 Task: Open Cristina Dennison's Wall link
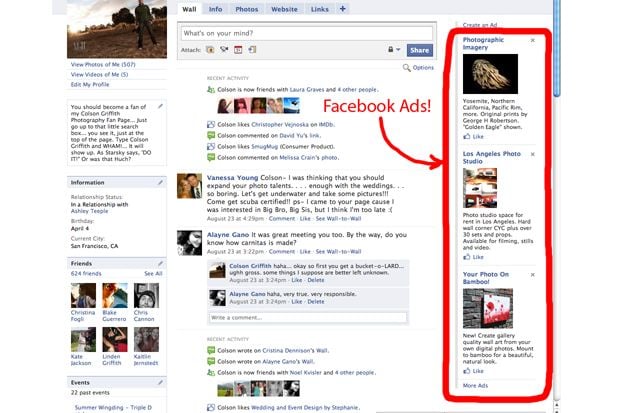(295, 350)
